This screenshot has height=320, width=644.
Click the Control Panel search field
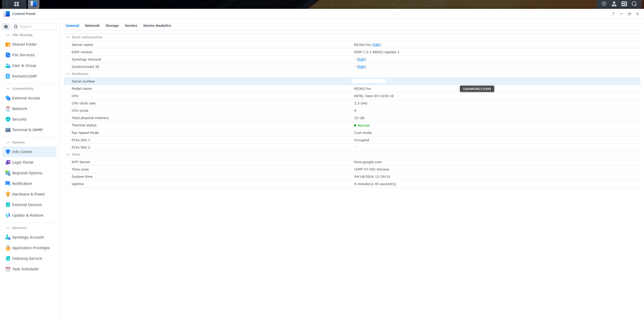click(37, 27)
